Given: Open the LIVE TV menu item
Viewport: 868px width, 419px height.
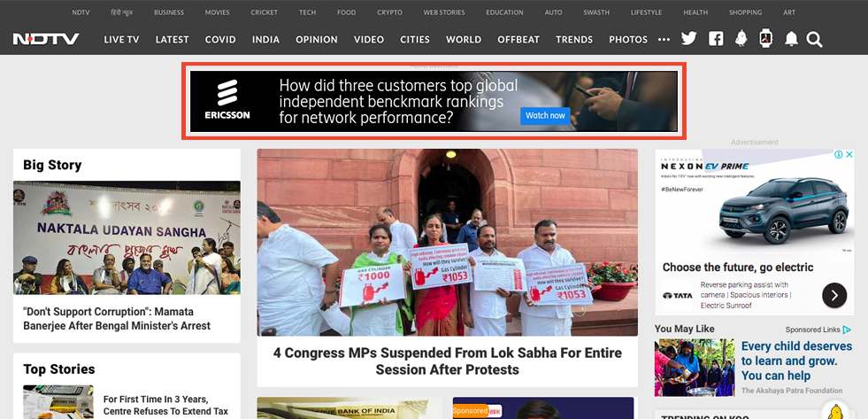Looking at the screenshot, I should click(122, 39).
